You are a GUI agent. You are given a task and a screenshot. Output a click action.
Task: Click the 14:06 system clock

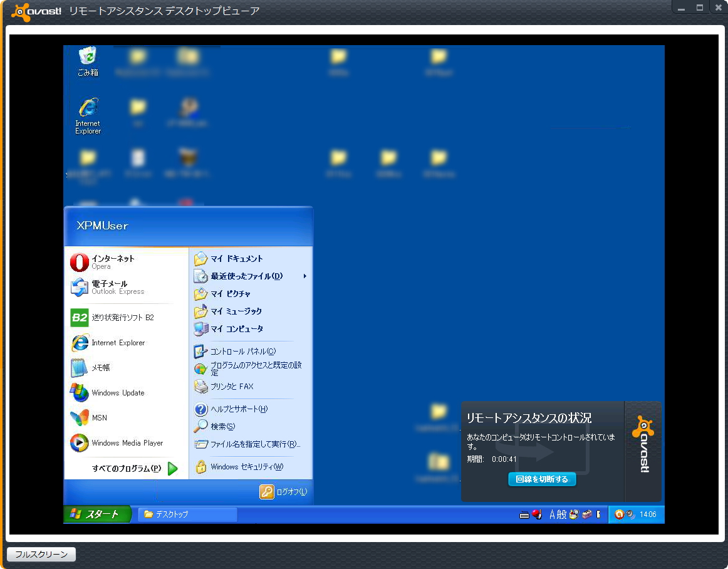tap(648, 514)
